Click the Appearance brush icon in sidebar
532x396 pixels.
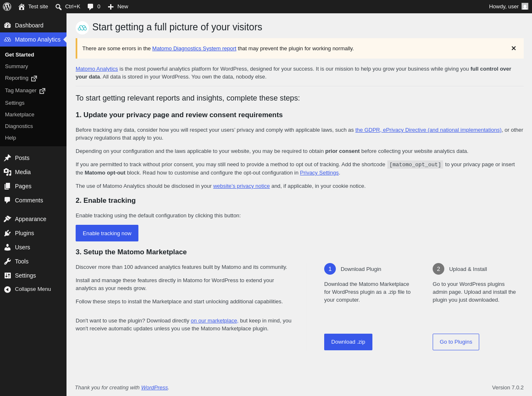click(7, 219)
